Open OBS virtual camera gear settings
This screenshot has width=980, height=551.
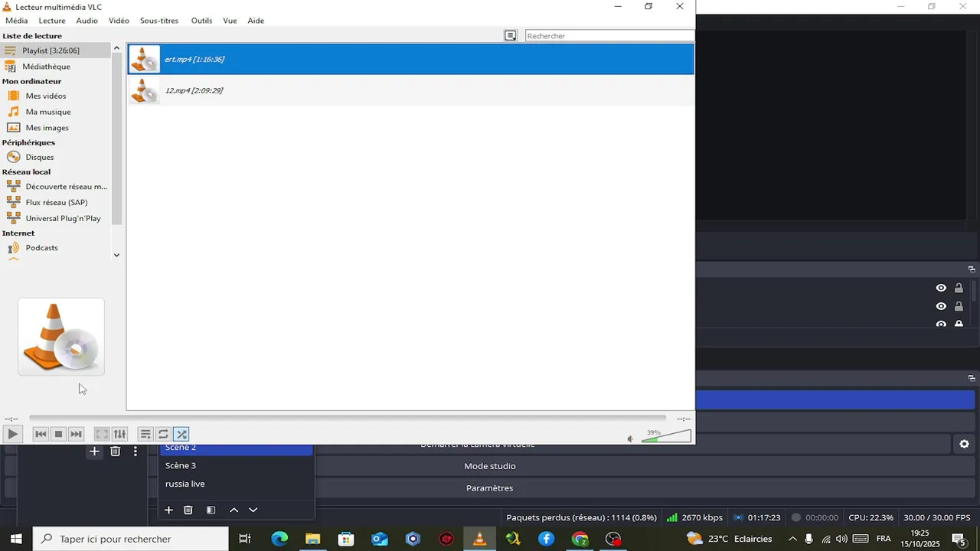pos(964,444)
